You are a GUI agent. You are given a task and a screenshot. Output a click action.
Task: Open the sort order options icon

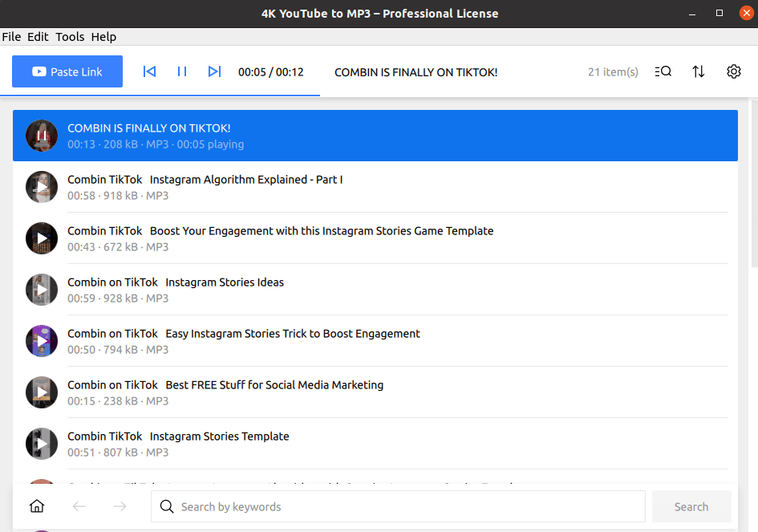(698, 71)
